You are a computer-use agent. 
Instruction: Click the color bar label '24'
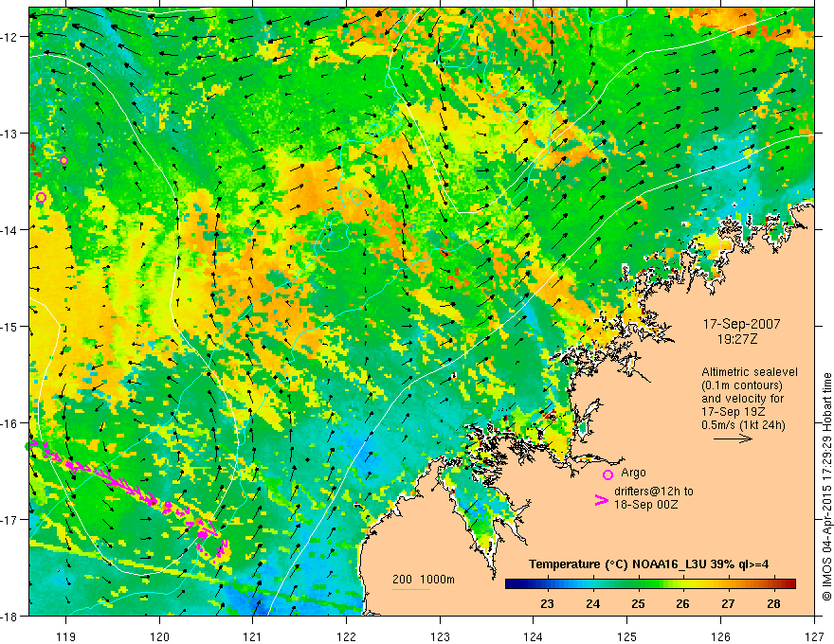[x=592, y=603]
